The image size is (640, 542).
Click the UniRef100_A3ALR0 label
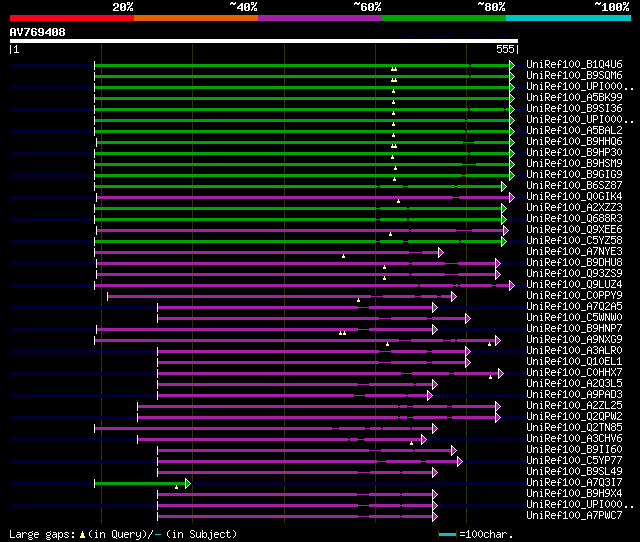pos(574,351)
